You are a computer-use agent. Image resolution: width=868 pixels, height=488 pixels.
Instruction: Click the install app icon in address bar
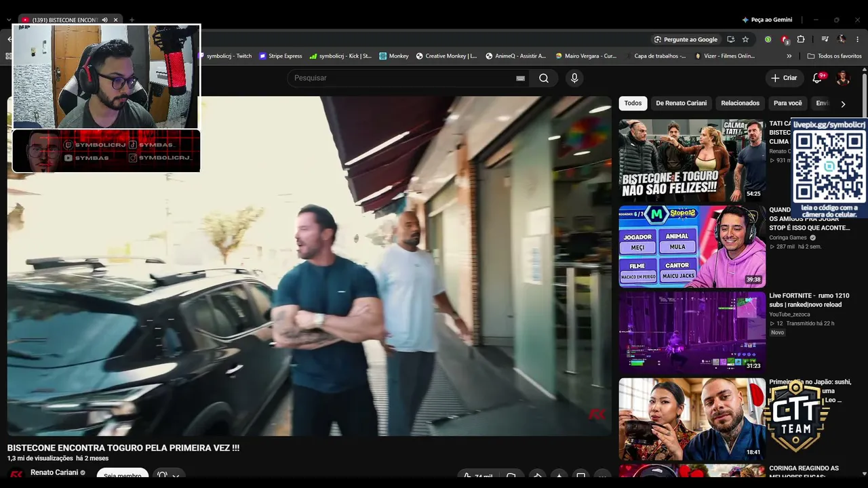coord(730,39)
